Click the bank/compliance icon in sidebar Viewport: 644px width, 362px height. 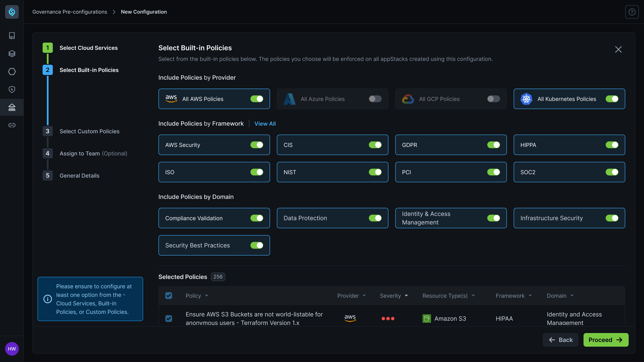click(12, 107)
